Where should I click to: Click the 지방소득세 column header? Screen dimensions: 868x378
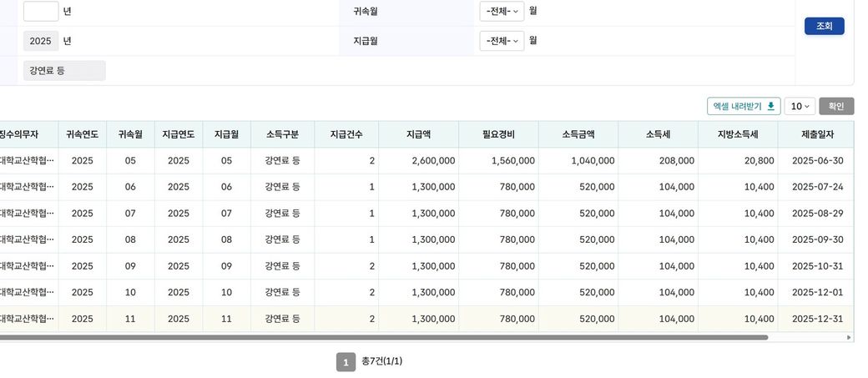(738, 134)
